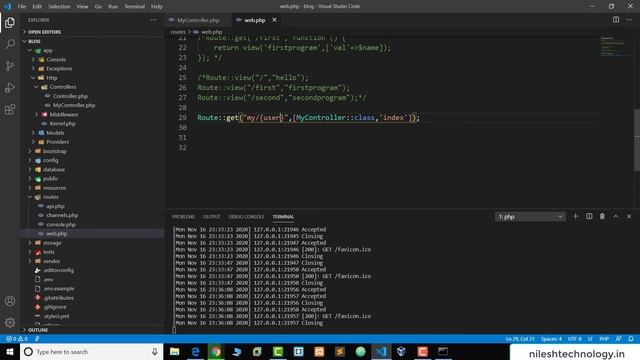Switch to the Problems panel tab
The width and height of the screenshot is (640, 360).
click(183, 217)
